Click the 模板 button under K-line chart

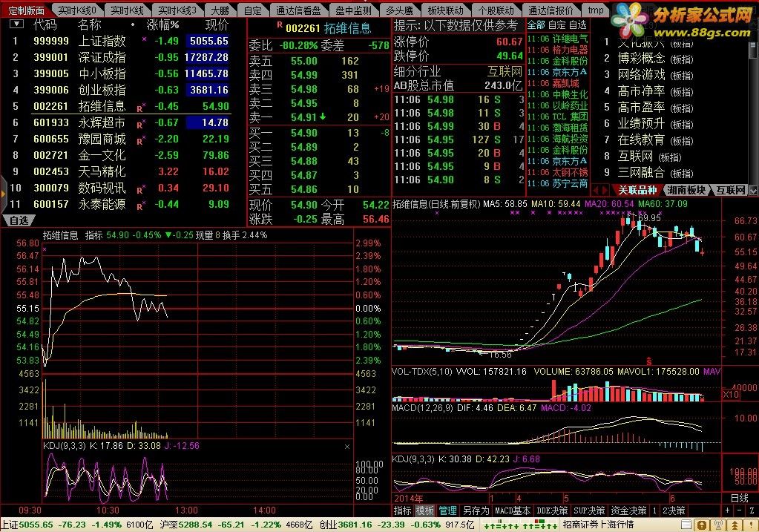(x=424, y=510)
